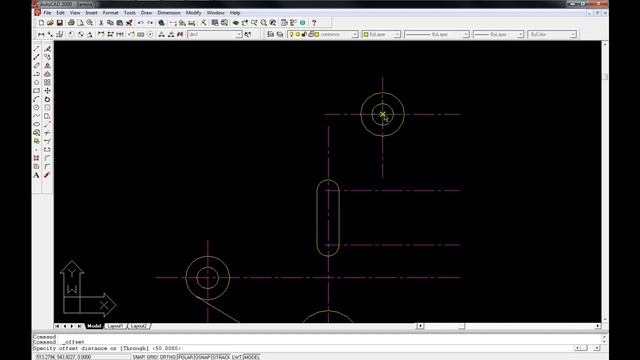Click the Match Properties icon
This screenshot has width=640, height=360.
click(129, 23)
